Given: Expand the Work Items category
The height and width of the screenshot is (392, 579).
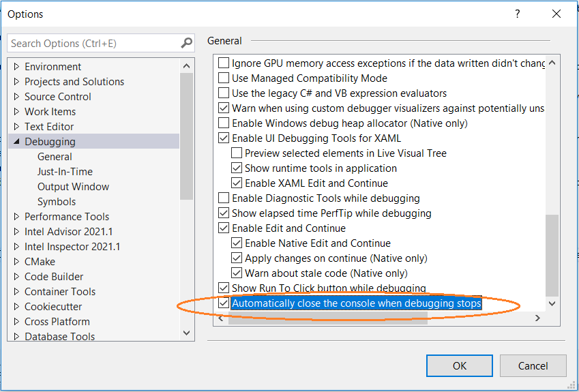Looking at the screenshot, I should tap(16, 112).
